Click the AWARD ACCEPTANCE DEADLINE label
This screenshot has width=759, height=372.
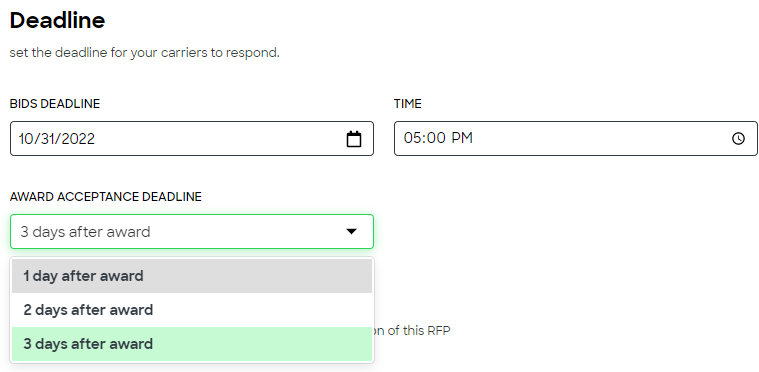[106, 197]
